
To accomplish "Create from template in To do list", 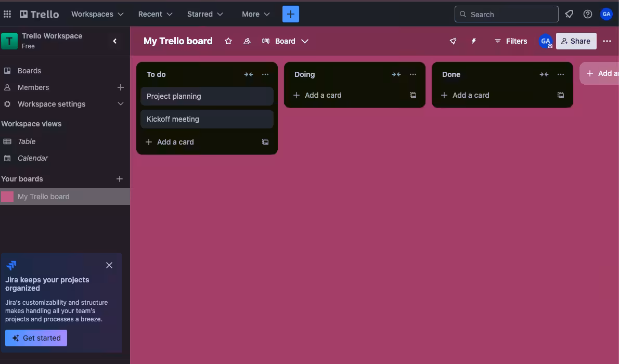I will point(265,142).
